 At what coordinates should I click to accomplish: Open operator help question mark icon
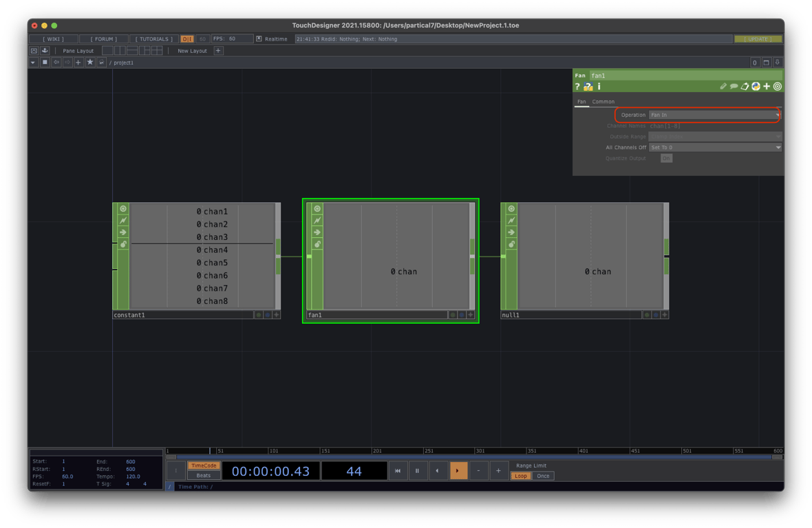tap(577, 87)
